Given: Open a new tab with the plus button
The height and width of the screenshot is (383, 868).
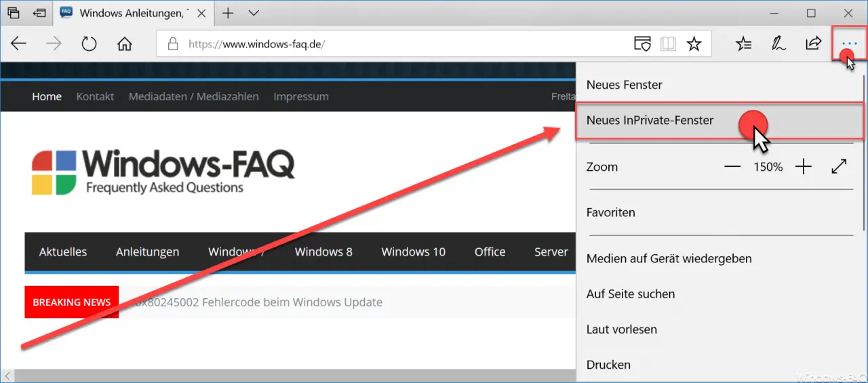Looking at the screenshot, I should (x=228, y=13).
